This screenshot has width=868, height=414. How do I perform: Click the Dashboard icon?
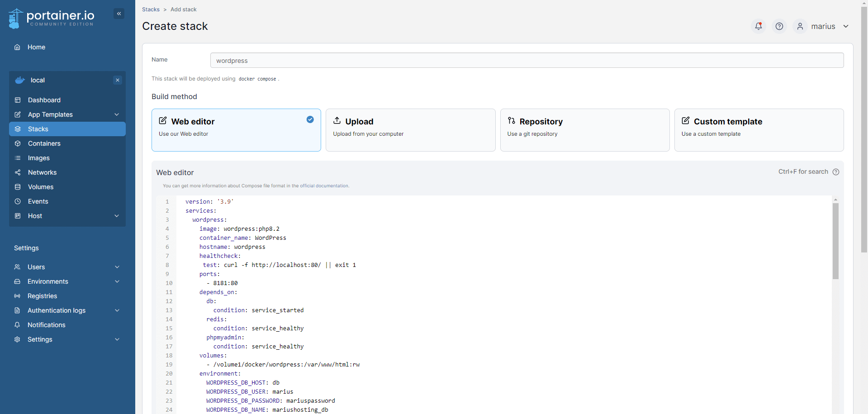[18, 100]
